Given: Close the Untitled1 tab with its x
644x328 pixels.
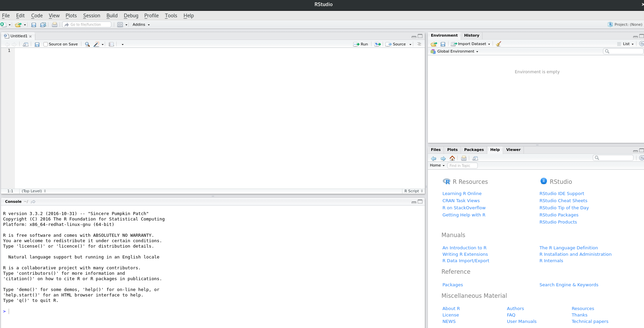Looking at the screenshot, I should coord(31,36).
